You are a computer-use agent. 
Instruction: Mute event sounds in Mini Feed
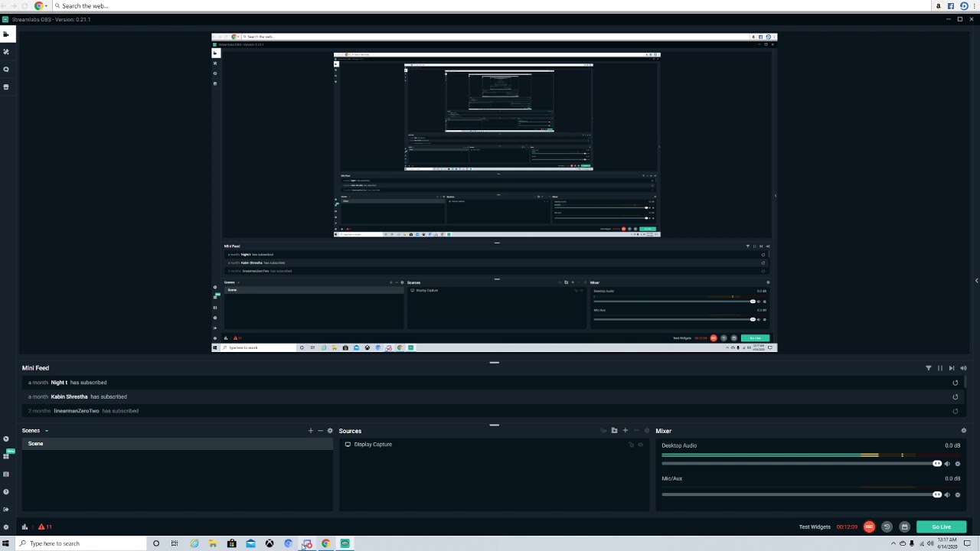click(x=963, y=368)
